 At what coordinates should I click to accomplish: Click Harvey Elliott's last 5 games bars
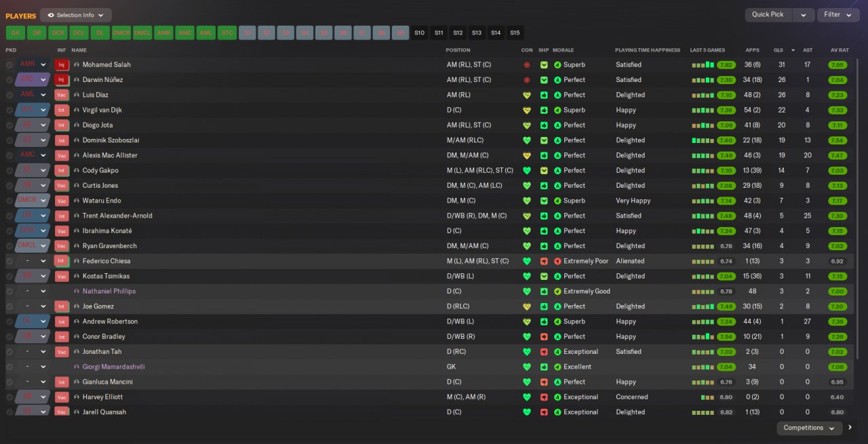(707, 397)
